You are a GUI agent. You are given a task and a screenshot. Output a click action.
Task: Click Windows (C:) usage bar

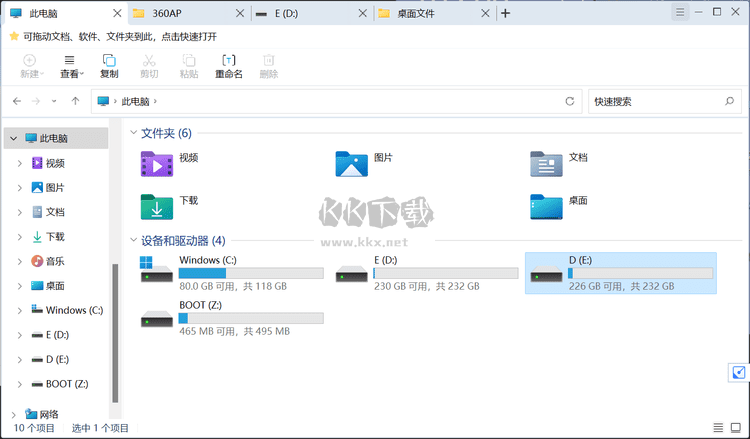coord(251,273)
